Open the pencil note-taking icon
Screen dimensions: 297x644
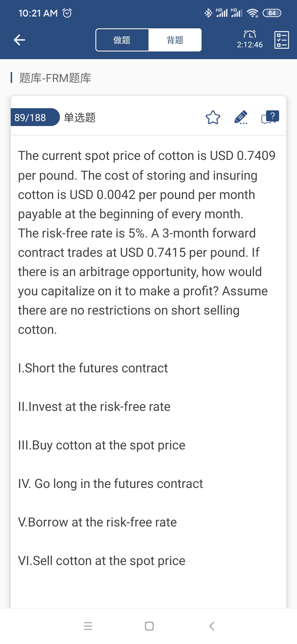click(241, 118)
